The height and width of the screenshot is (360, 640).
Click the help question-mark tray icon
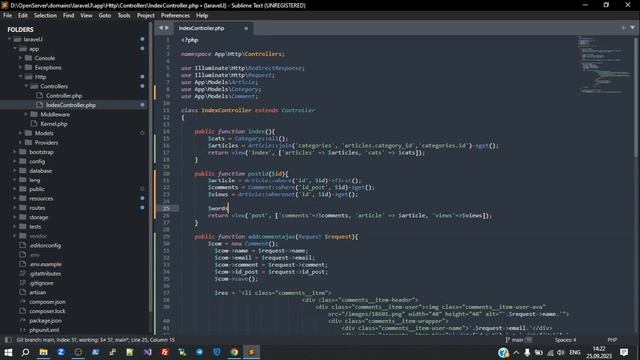[x=503, y=352]
